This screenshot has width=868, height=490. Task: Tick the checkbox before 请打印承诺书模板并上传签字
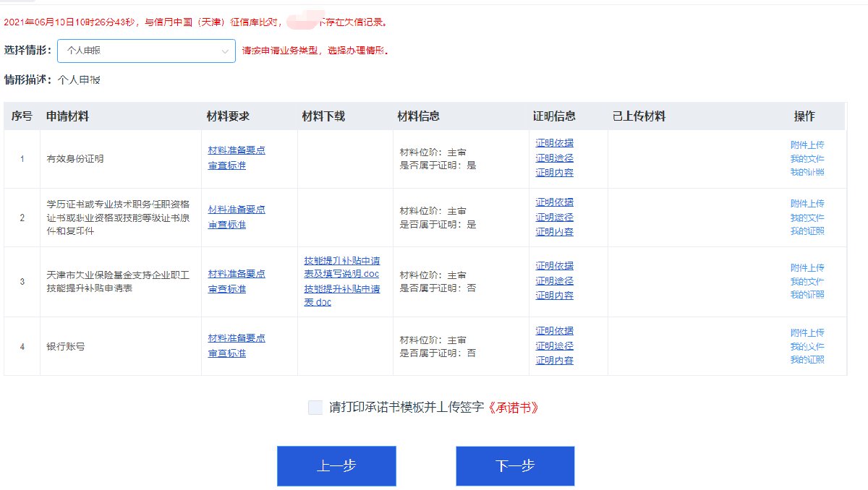[x=315, y=408]
